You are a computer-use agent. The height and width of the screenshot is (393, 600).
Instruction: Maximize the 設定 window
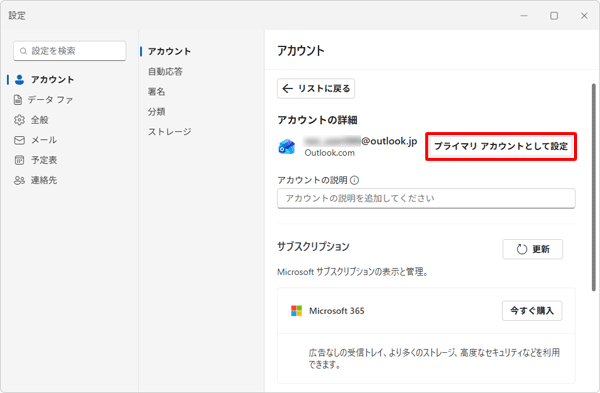click(x=554, y=16)
